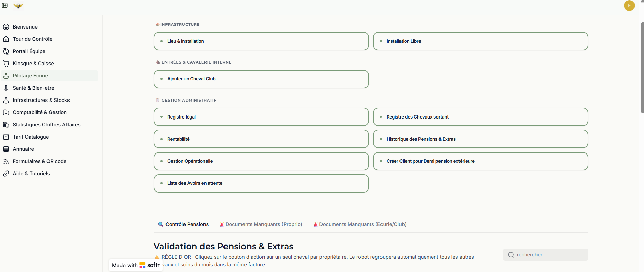
Task: Click the cart icon for Kiosque & Caisse
Action: [x=6, y=64]
